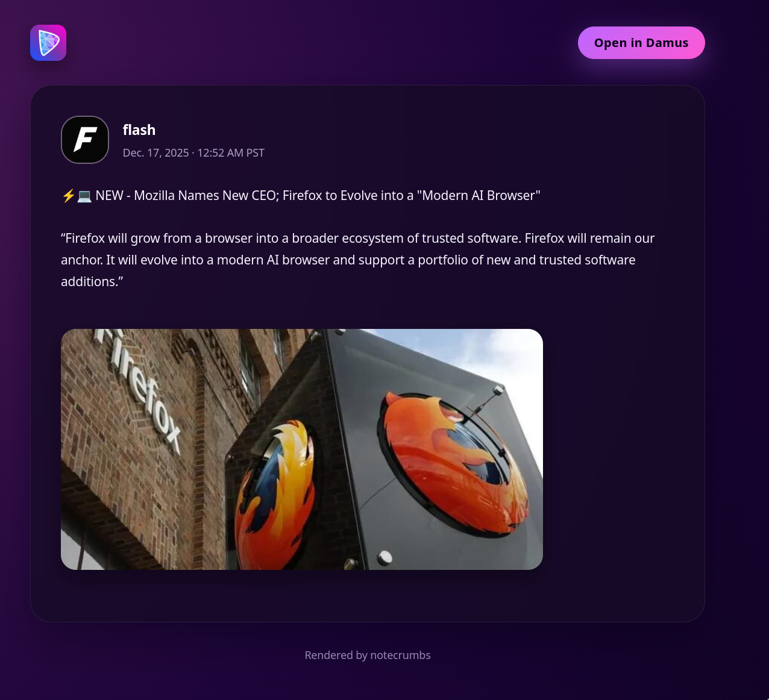Open flash's profile avatar

pos(85,140)
